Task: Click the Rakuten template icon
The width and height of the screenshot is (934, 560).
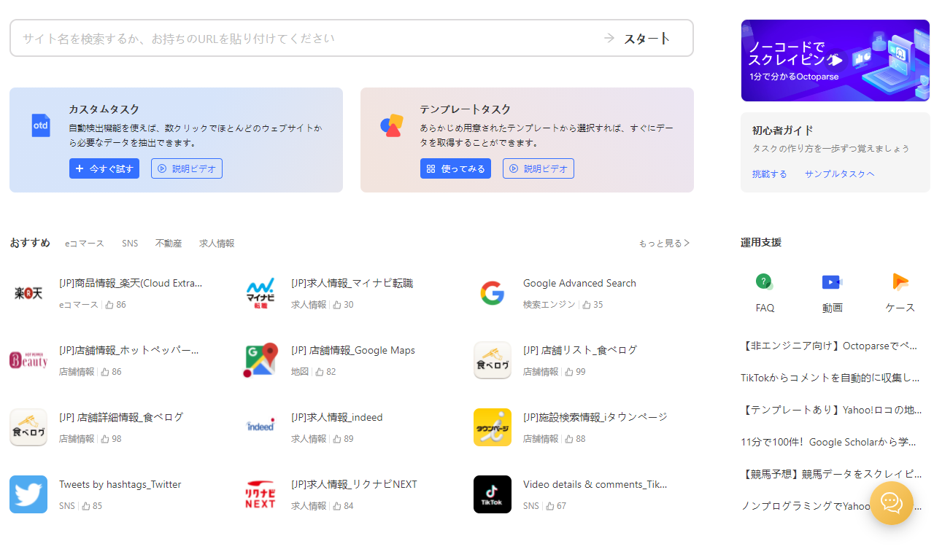Action: point(28,293)
